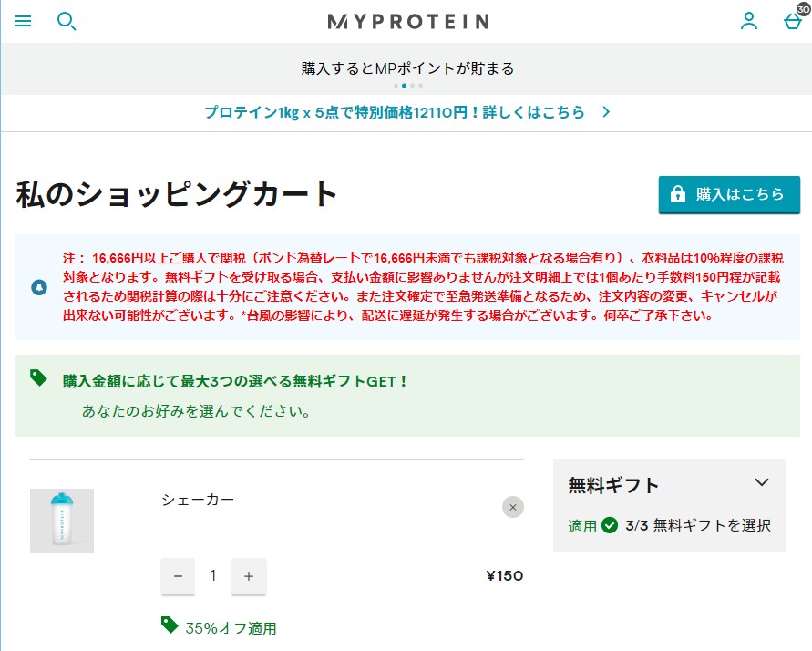Click the 購入はこちら checkout button
Viewport: 812px width, 651px height.
(729, 195)
